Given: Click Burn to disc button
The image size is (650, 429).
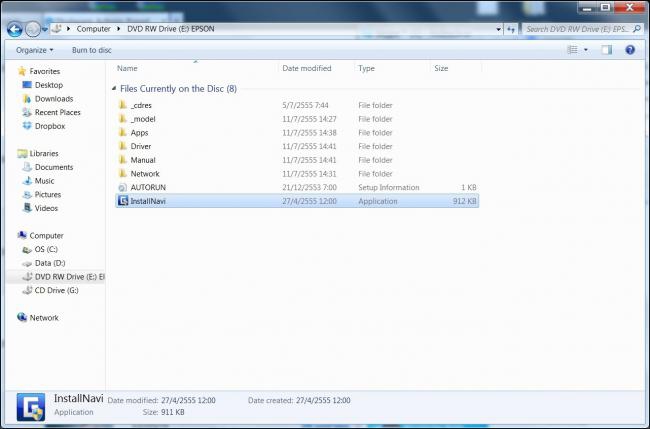Looking at the screenshot, I should point(92,50).
